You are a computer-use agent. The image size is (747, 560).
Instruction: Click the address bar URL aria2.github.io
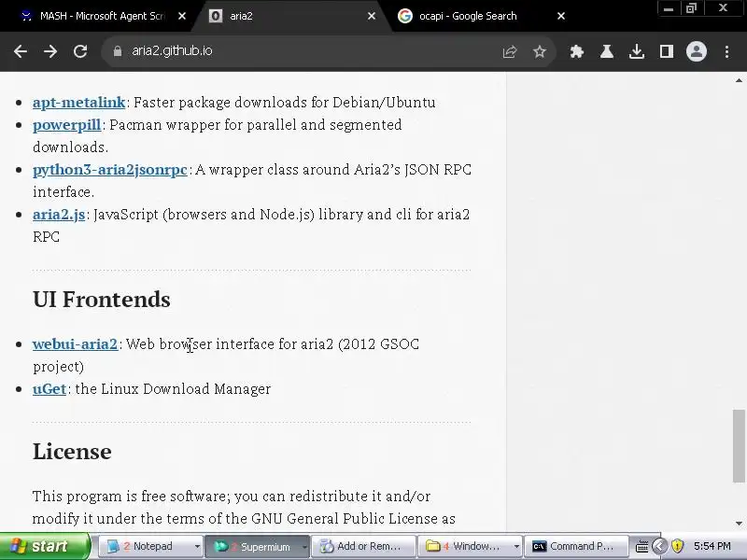tap(172, 51)
